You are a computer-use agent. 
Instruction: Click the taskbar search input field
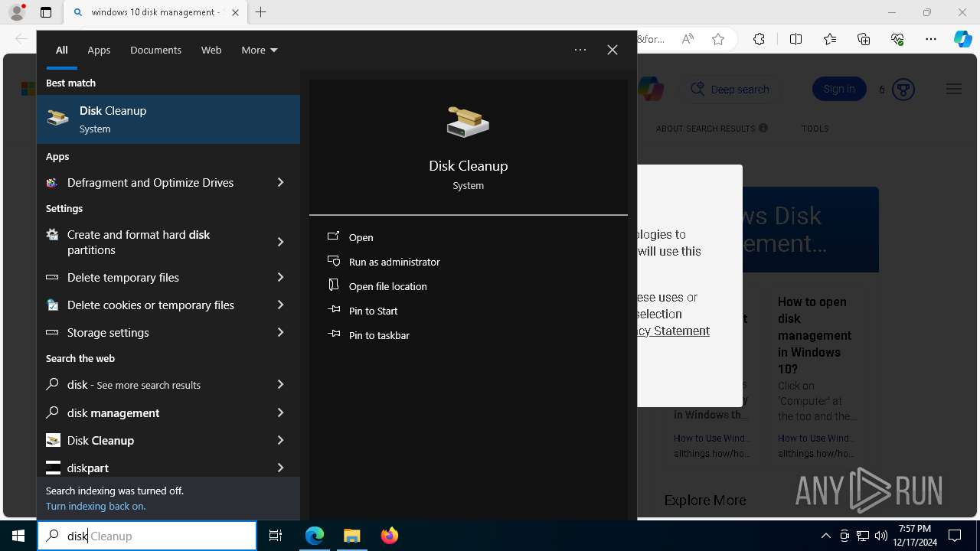147,536
